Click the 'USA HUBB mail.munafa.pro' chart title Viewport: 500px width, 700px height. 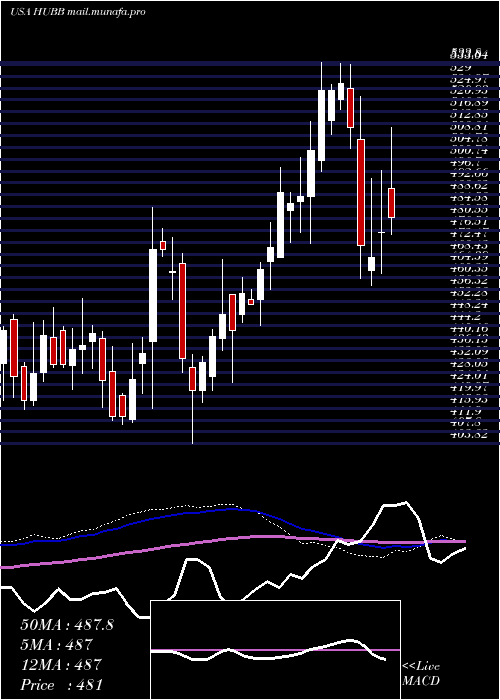78,12
